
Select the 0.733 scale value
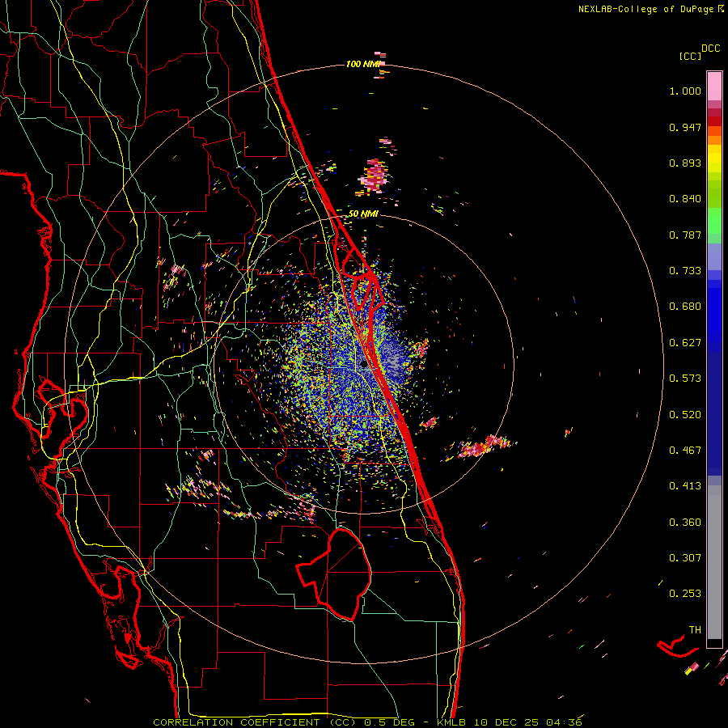point(685,271)
